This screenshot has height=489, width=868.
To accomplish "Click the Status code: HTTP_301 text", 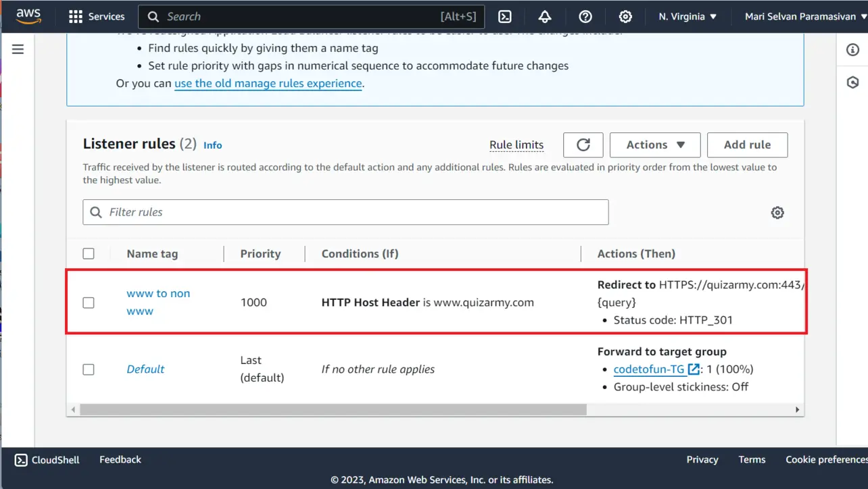I will click(x=673, y=320).
